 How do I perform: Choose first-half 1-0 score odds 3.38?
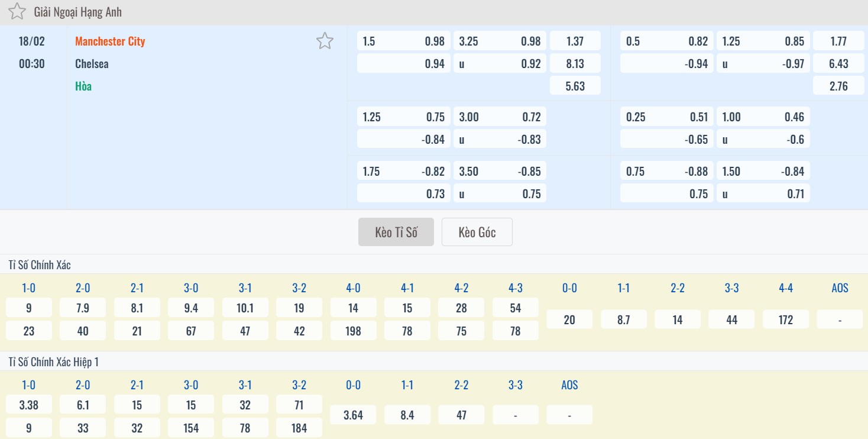coord(28,405)
